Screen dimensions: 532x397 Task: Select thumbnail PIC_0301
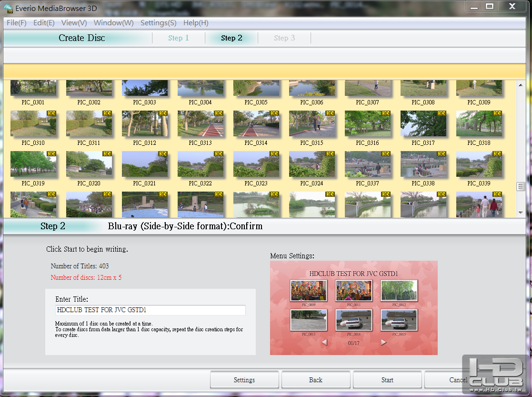click(33, 88)
